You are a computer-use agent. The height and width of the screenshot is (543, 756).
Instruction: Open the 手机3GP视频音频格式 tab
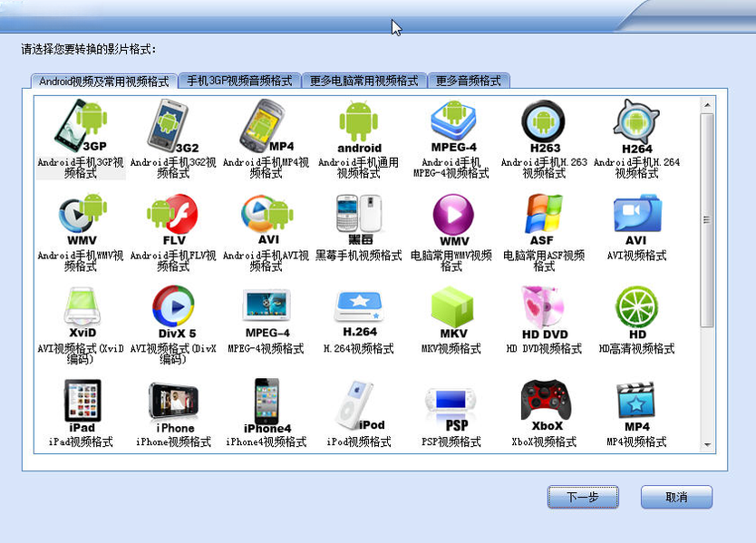tap(239, 81)
